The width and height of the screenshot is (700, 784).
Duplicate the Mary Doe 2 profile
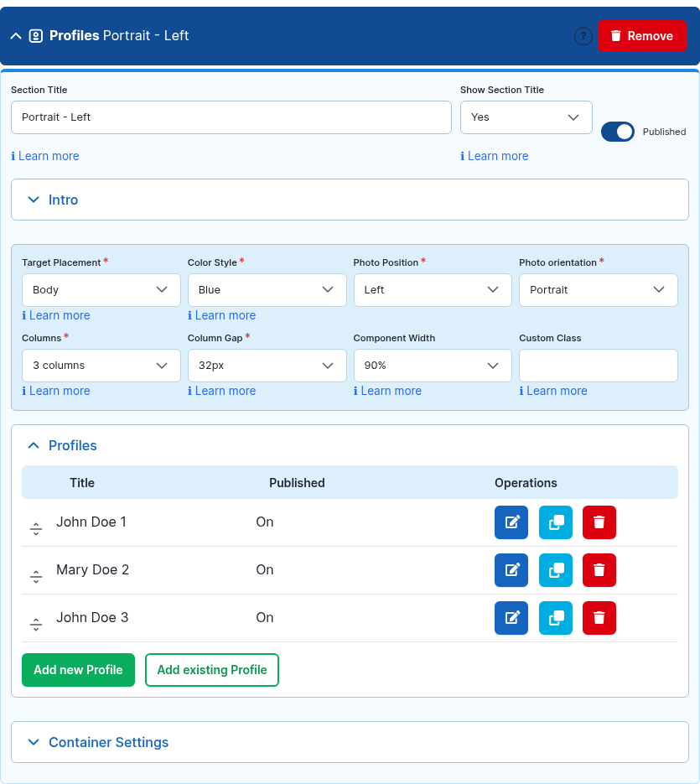pyautogui.click(x=556, y=570)
